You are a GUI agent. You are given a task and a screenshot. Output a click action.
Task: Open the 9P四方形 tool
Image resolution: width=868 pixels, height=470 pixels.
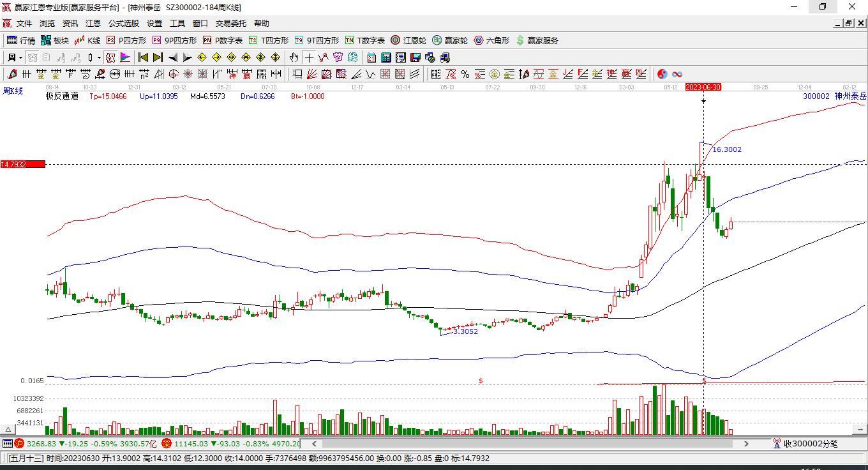(174, 40)
